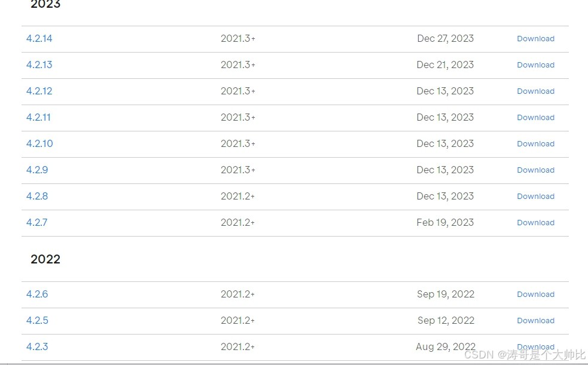The width and height of the screenshot is (588, 365).
Task: Open version 4.2.10 link
Action: tap(39, 143)
